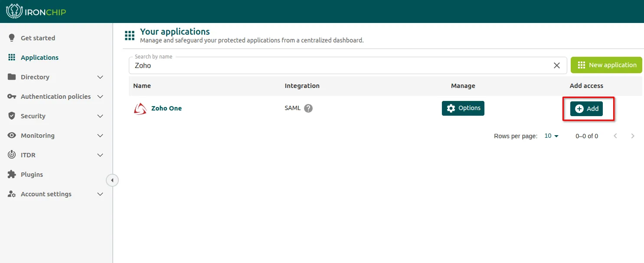Click the Account settings user-gear icon
Image resolution: width=644 pixels, height=263 pixels.
pos(12,194)
